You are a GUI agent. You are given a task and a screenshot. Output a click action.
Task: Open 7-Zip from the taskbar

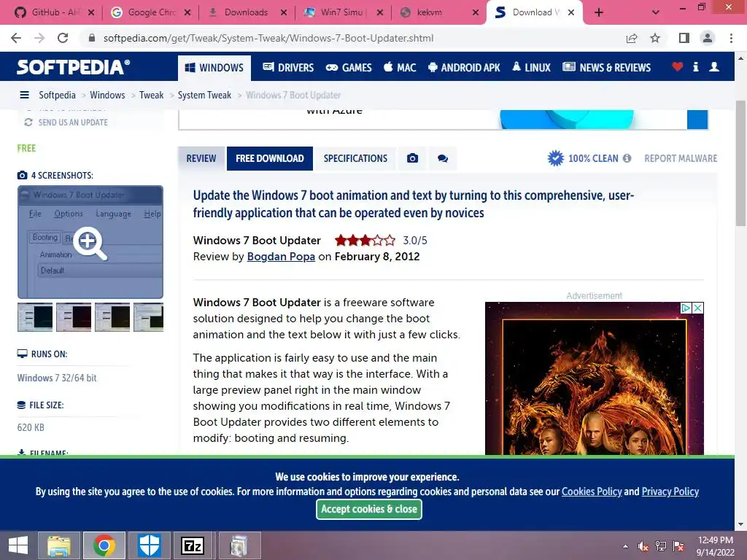(193, 545)
